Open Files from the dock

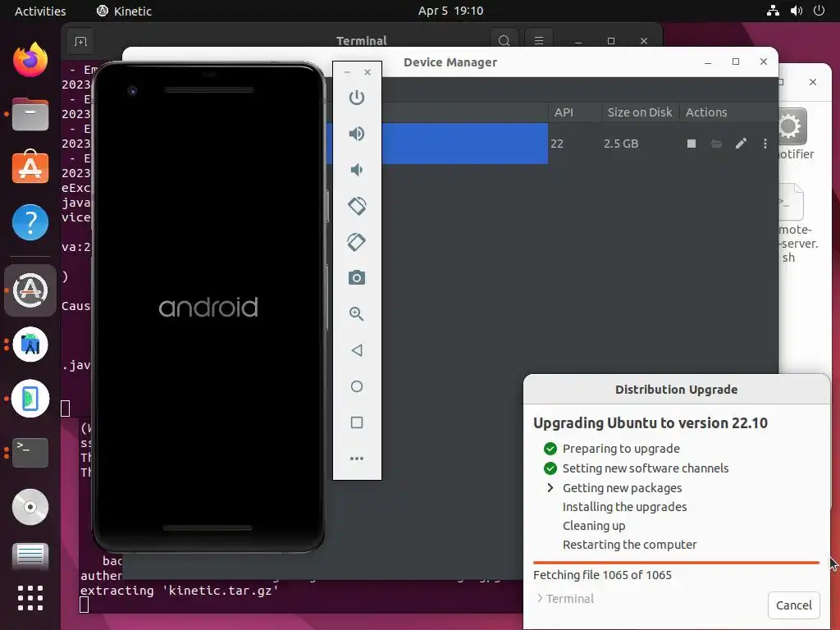[30, 114]
